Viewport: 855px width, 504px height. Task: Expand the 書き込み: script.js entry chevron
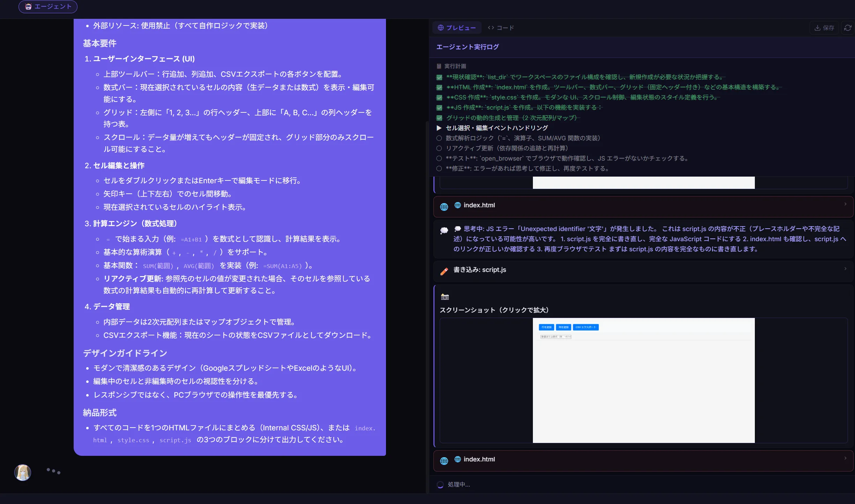845,269
